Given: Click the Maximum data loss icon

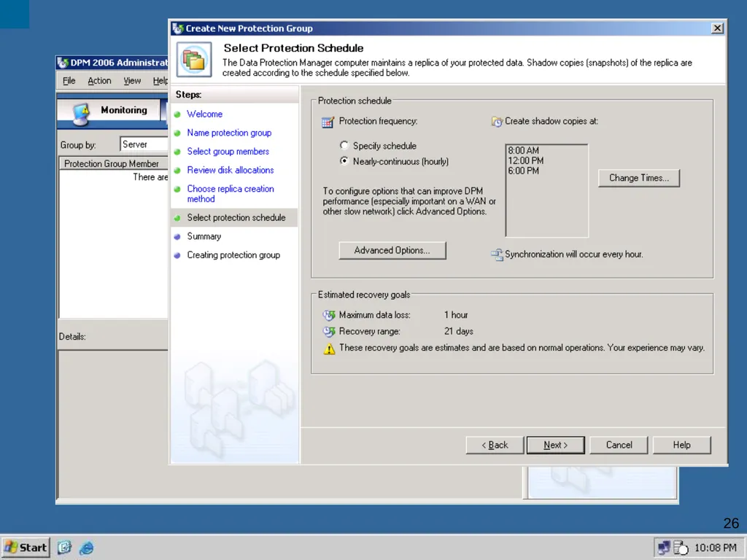Looking at the screenshot, I should pos(329,315).
